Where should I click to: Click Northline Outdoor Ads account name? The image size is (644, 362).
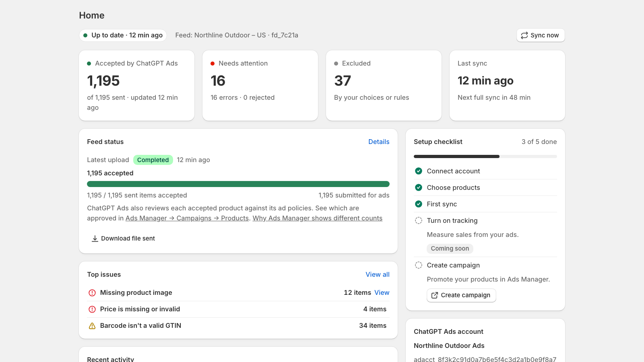[449, 346]
